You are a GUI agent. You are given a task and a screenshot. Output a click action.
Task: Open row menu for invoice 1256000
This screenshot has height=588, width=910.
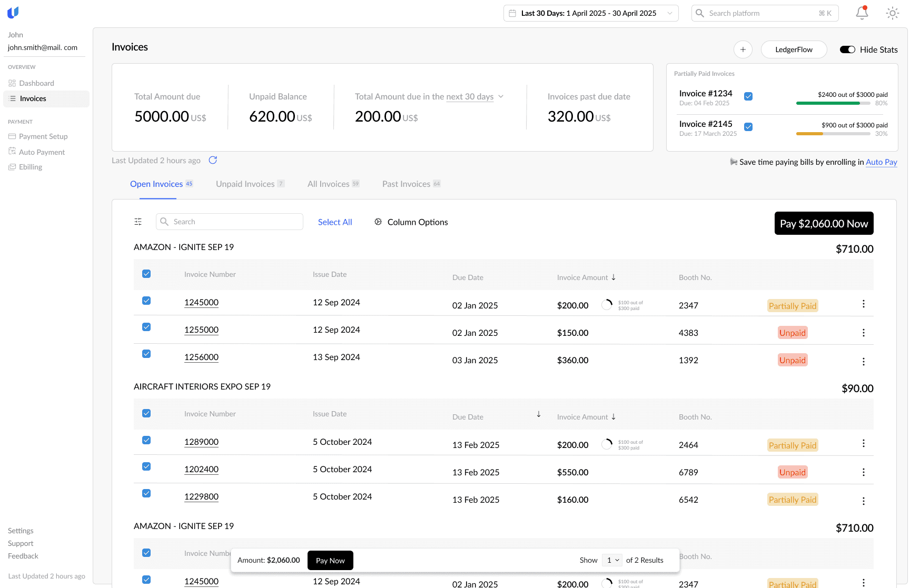pyautogui.click(x=864, y=362)
